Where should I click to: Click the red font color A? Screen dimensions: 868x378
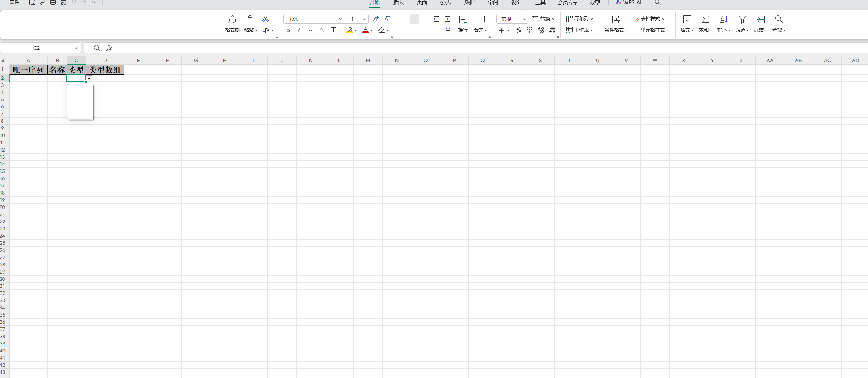pyautogui.click(x=365, y=30)
